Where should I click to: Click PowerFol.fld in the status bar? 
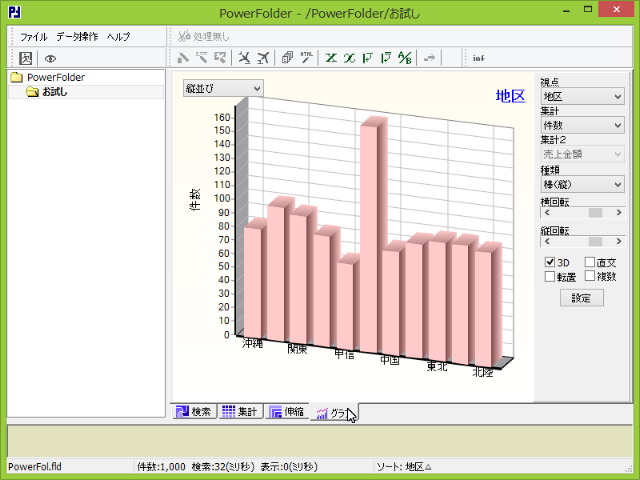coord(35,467)
